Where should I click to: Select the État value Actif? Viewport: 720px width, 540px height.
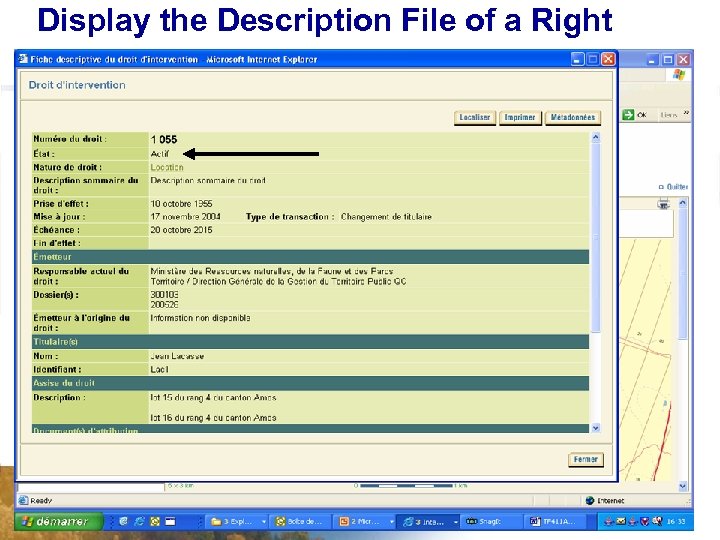[160, 154]
